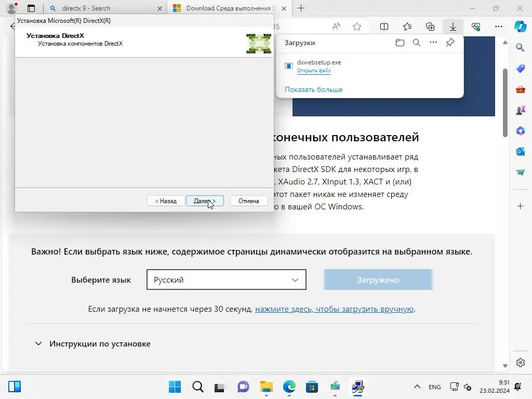This screenshot has width=532, height=399.
Task: Open sidebar Games chess icon
Action: tap(521, 110)
